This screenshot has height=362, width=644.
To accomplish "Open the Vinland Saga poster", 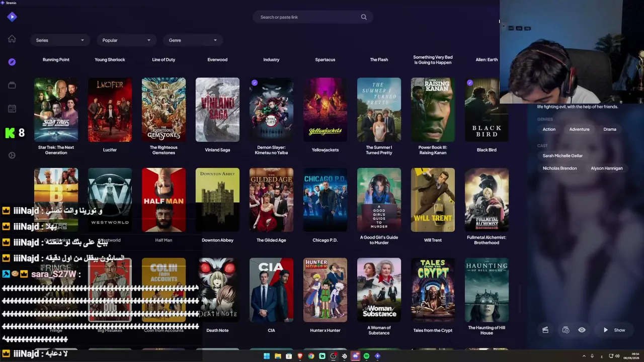I will (217, 110).
